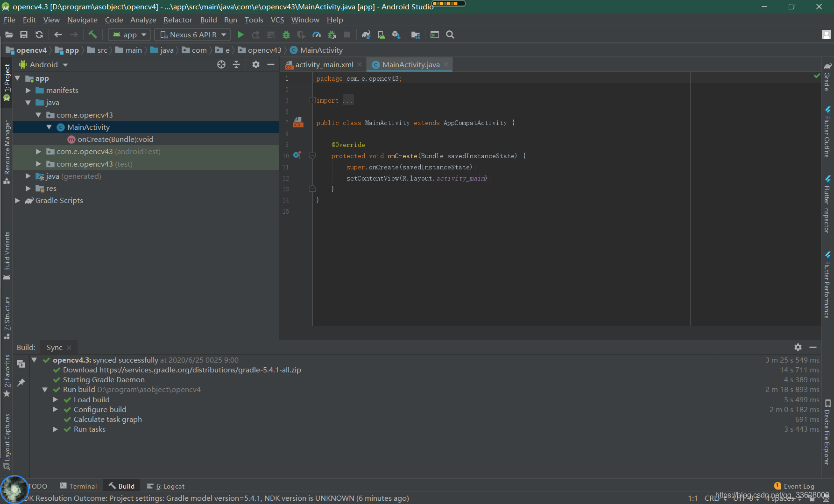Viewport: 834px width, 504px height.
Task: Expand the res folder
Action: tap(28, 189)
